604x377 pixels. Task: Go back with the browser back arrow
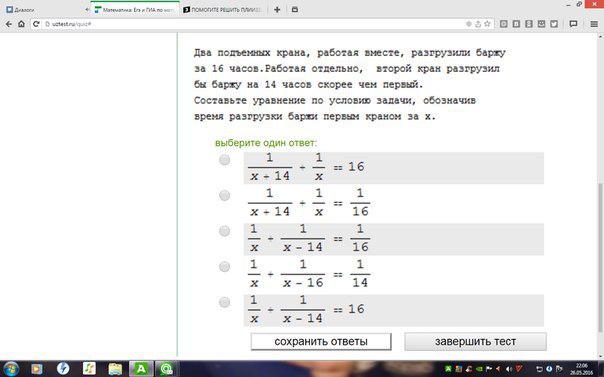(8, 24)
